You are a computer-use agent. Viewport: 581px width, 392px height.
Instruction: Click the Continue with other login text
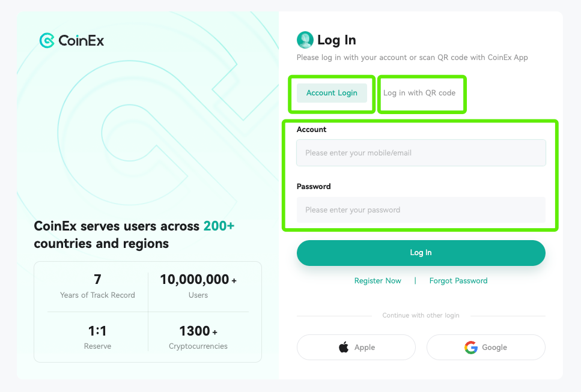point(421,316)
